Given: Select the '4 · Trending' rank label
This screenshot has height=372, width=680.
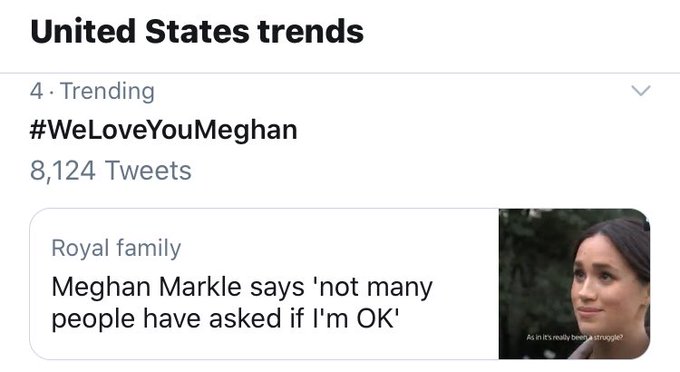Looking at the screenshot, I should coord(92,91).
